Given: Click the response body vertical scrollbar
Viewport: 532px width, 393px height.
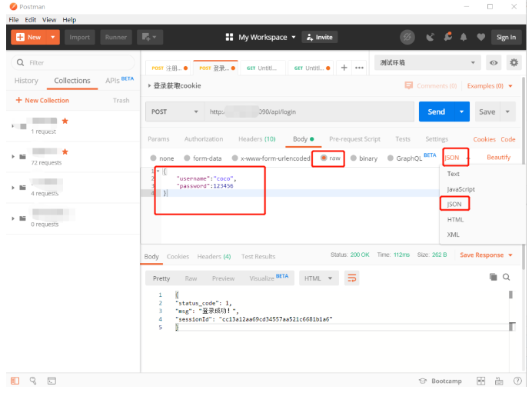Looking at the screenshot, I should 510,295.
